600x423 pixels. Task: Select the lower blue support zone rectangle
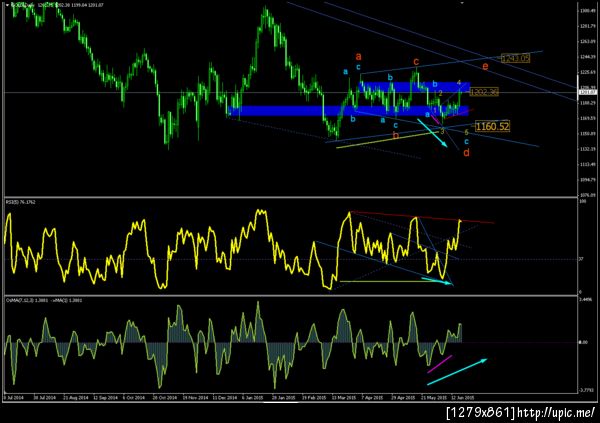348,111
